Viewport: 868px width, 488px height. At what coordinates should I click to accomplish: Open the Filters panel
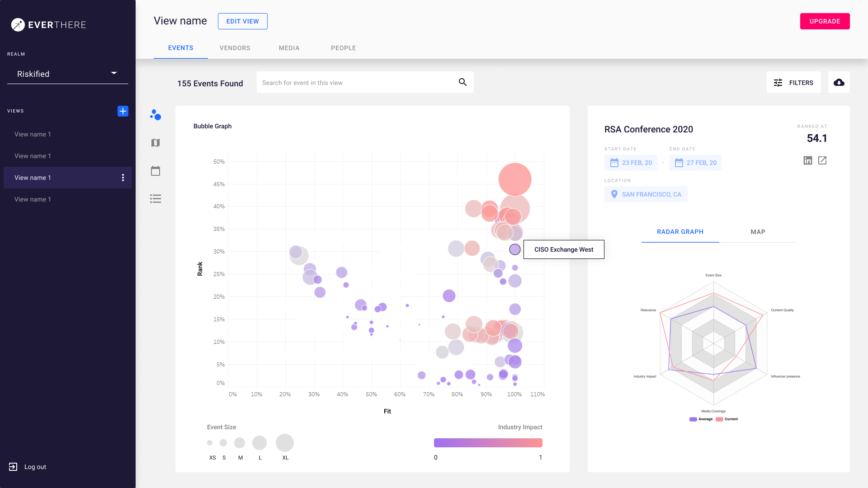[x=793, y=83]
